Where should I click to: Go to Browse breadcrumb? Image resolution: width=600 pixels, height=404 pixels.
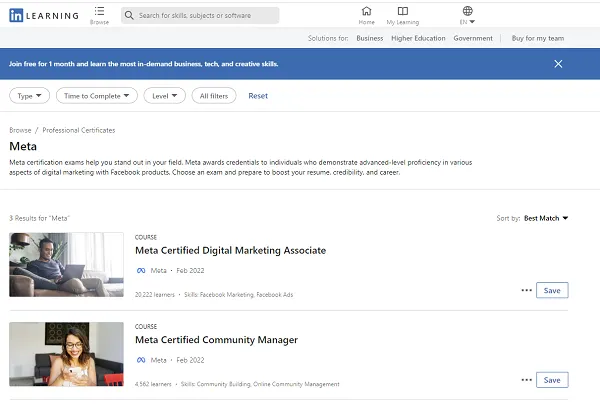pyautogui.click(x=20, y=130)
